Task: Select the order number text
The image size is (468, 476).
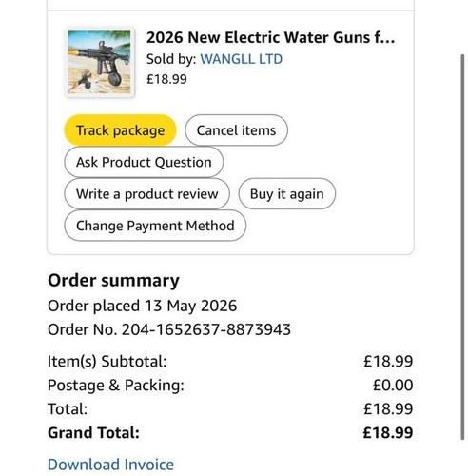Action: [169, 329]
